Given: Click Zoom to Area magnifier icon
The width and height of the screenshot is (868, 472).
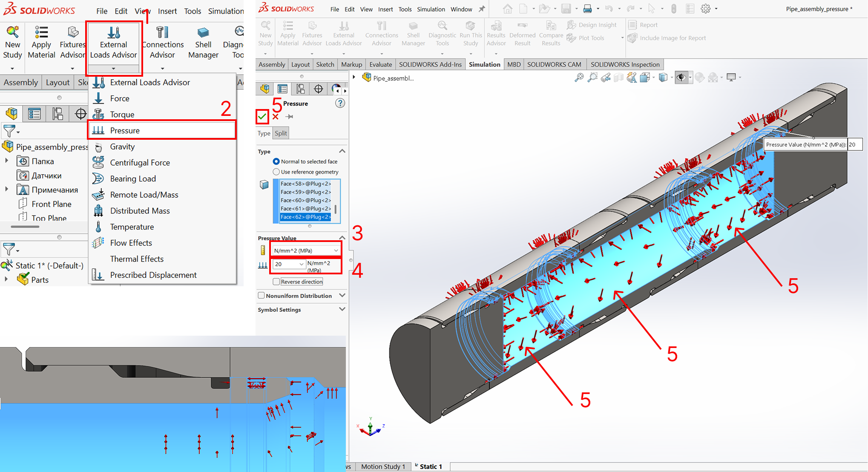Looking at the screenshot, I should [592, 77].
